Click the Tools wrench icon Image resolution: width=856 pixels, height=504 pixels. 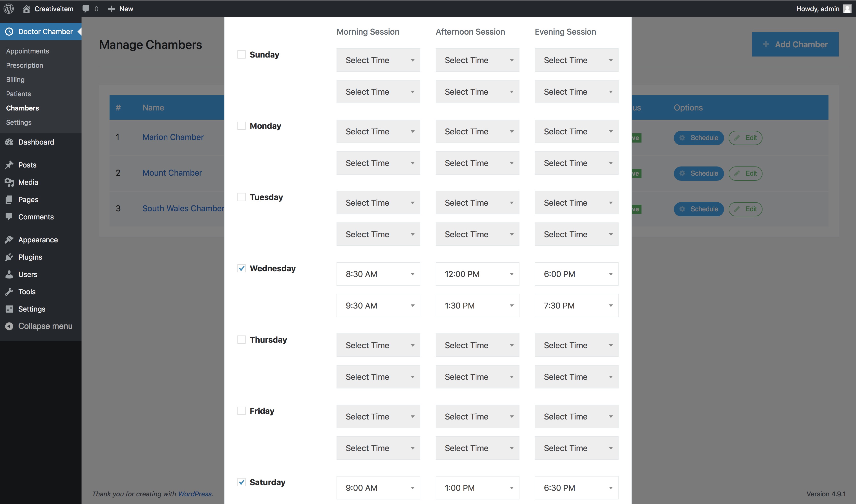tap(9, 292)
